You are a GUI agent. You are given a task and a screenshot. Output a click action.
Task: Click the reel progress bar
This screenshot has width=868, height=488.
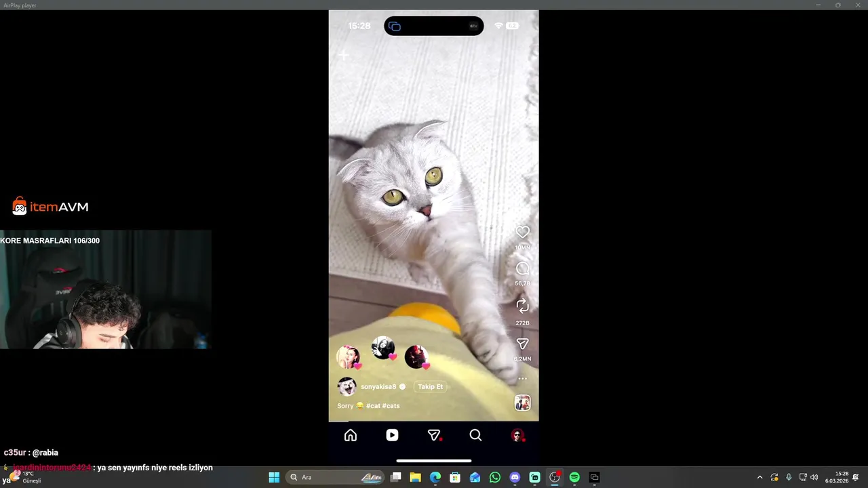(x=434, y=421)
